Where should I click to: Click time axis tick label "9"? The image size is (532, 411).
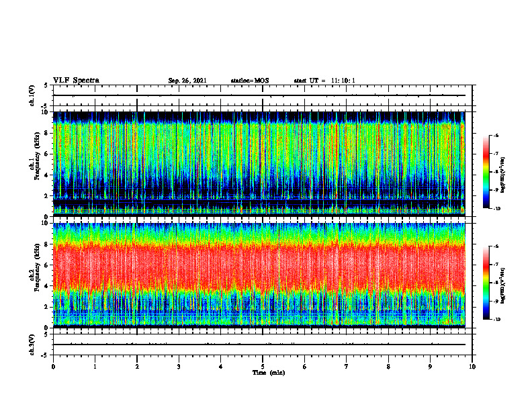430,367
